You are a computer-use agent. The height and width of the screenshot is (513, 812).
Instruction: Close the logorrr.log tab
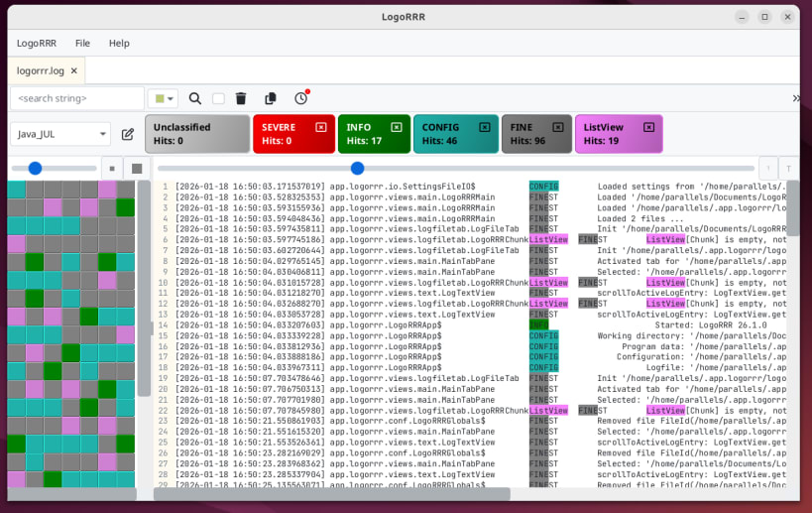click(74, 70)
